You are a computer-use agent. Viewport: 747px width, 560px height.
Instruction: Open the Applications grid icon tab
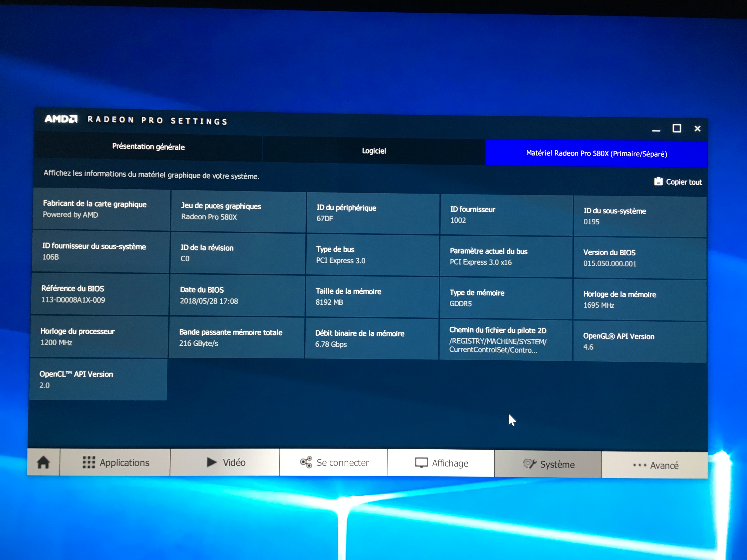point(89,462)
